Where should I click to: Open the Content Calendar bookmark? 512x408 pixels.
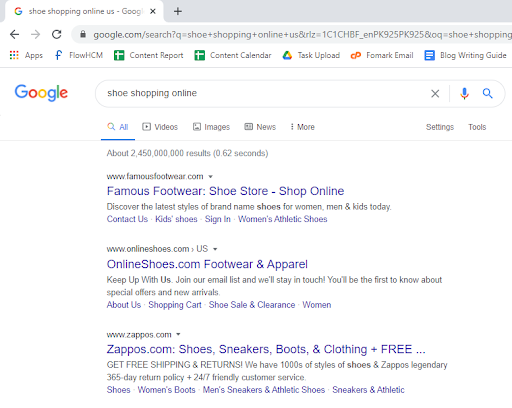click(233, 55)
